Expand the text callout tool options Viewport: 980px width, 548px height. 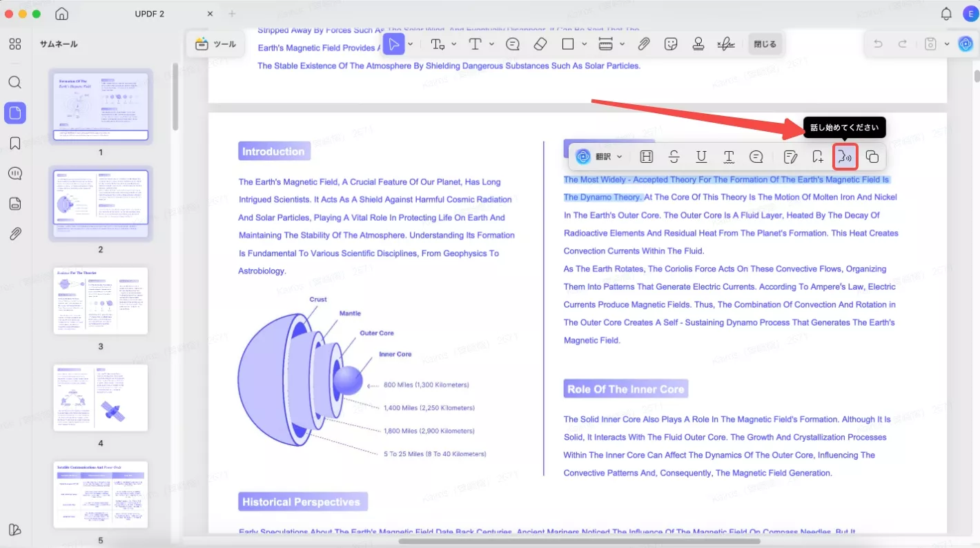click(454, 44)
